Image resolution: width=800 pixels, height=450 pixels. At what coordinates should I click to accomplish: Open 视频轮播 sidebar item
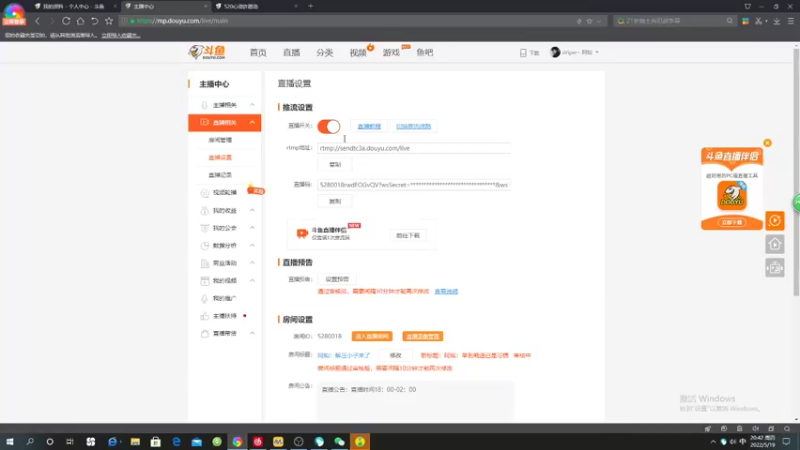tap(225, 192)
